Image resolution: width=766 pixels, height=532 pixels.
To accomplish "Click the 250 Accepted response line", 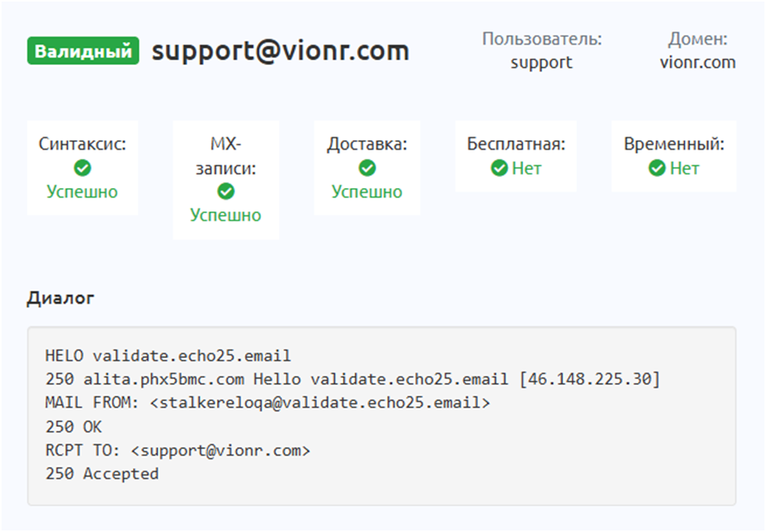I will pyautogui.click(x=102, y=474).
